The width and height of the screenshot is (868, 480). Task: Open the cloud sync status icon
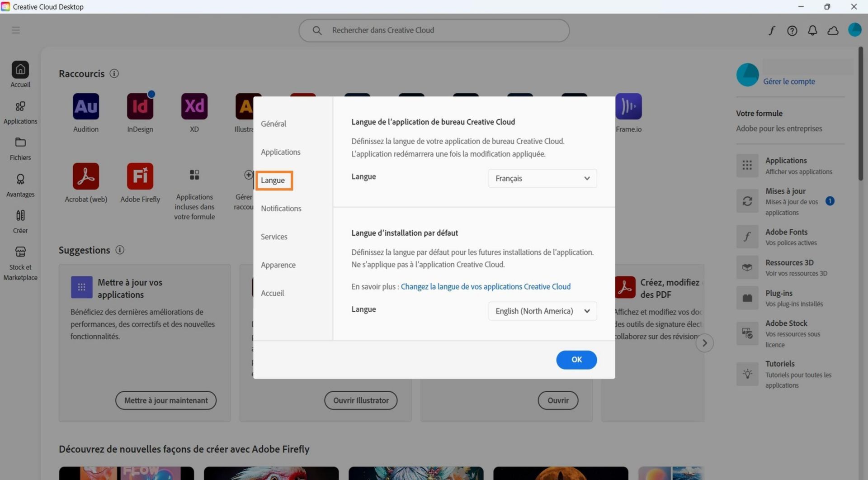pyautogui.click(x=833, y=30)
